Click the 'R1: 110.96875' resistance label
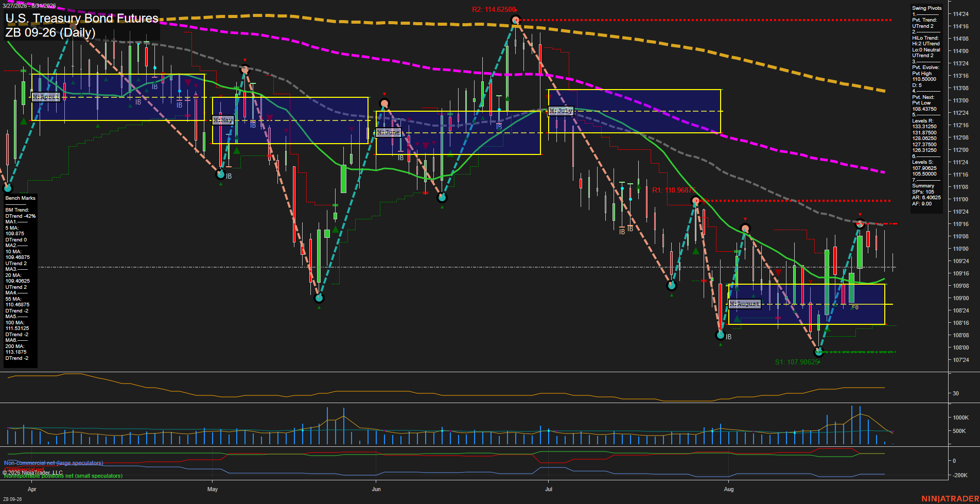This screenshot has width=980, height=504. (x=673, y=190)
